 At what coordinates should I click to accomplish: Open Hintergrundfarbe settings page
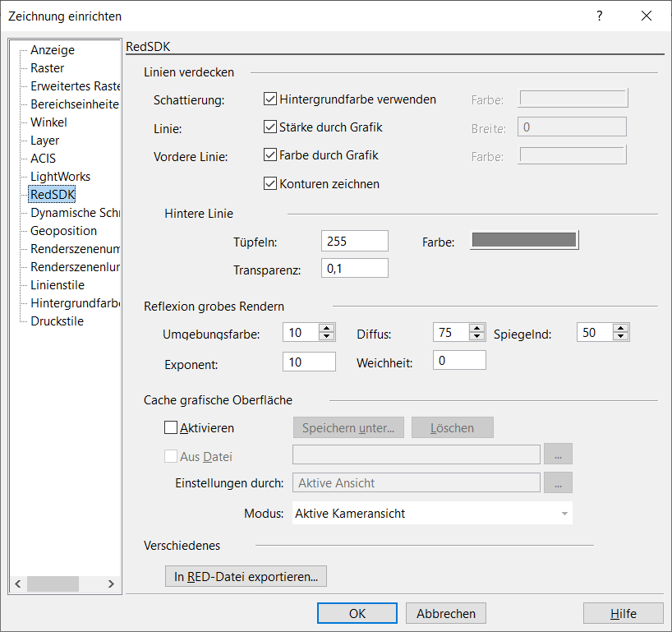click(75, 303)
